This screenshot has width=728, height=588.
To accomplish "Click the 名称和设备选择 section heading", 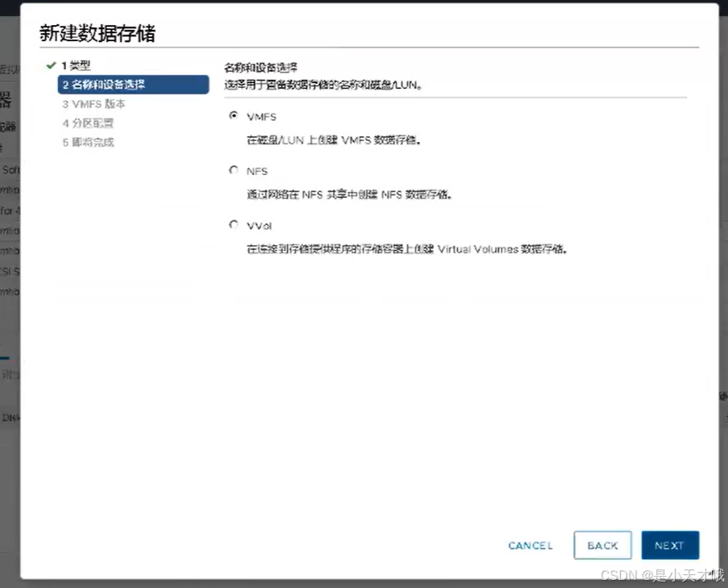I will 261,68.
